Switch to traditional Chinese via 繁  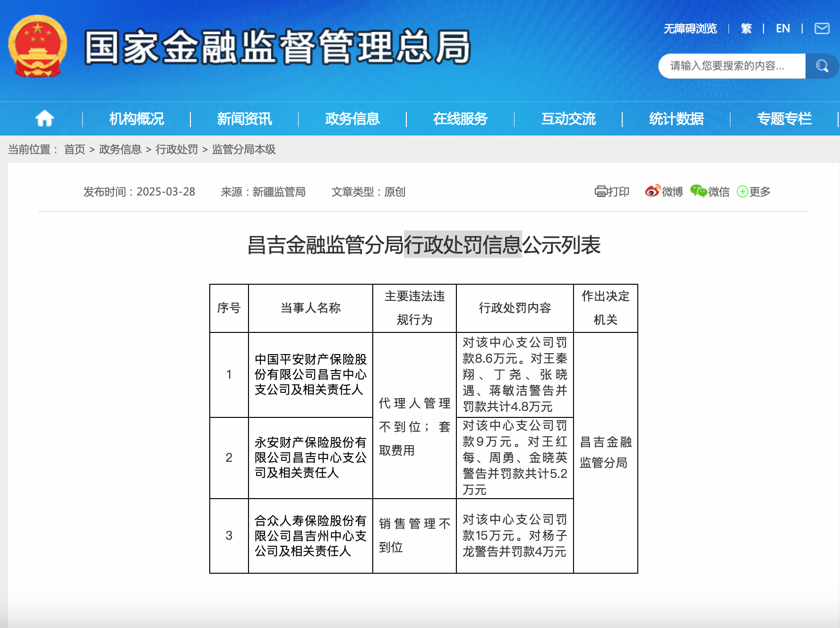(x=746, y=29)
